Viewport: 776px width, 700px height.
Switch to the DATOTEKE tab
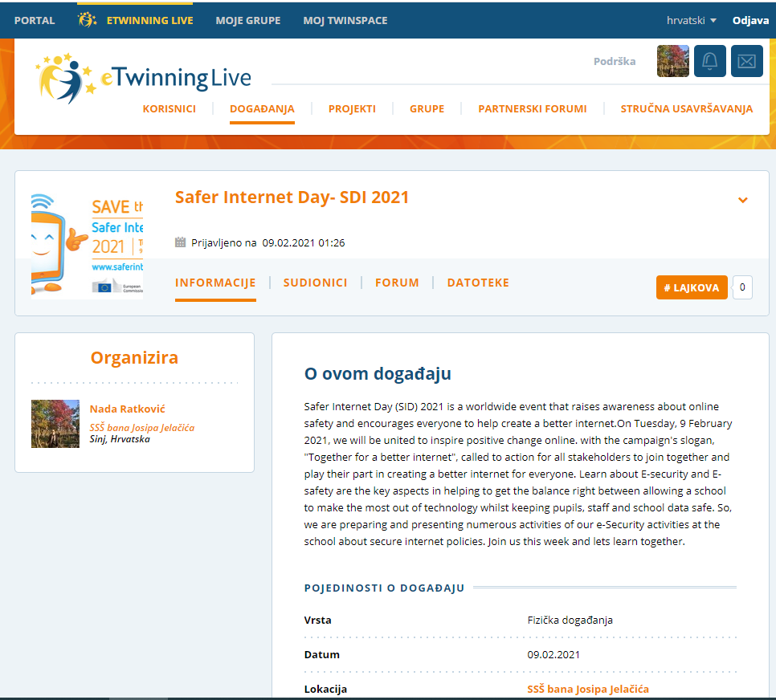(478, 283)
